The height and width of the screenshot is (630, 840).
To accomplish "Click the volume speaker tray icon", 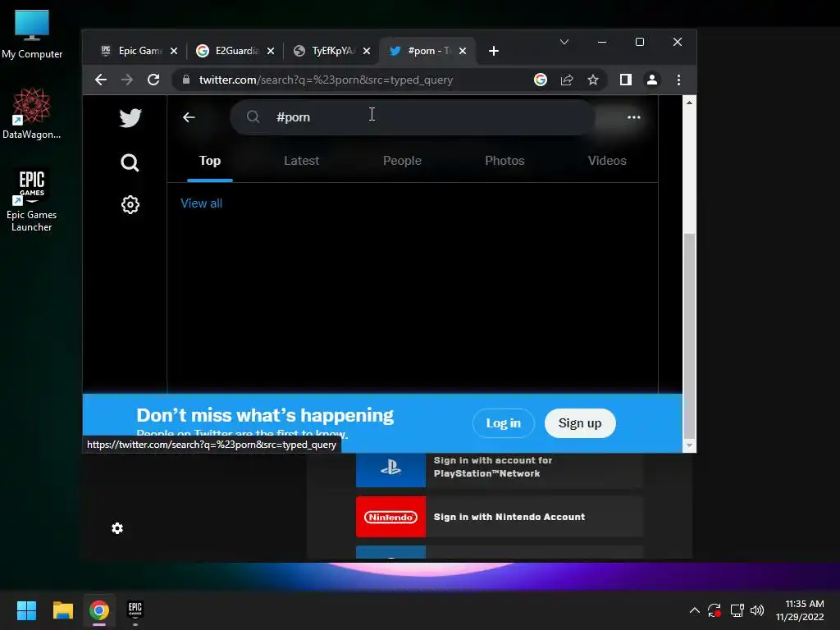I will coord(757,610).
